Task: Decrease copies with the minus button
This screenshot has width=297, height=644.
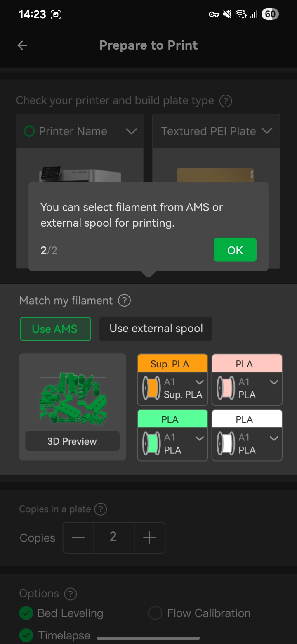Action: point(78,537)
